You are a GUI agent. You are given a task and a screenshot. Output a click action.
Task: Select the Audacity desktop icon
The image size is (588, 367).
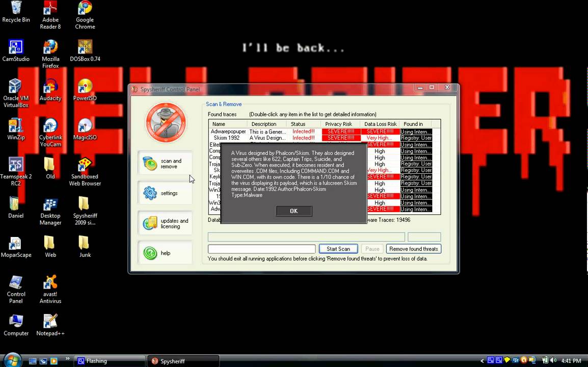tap(50, 90)
